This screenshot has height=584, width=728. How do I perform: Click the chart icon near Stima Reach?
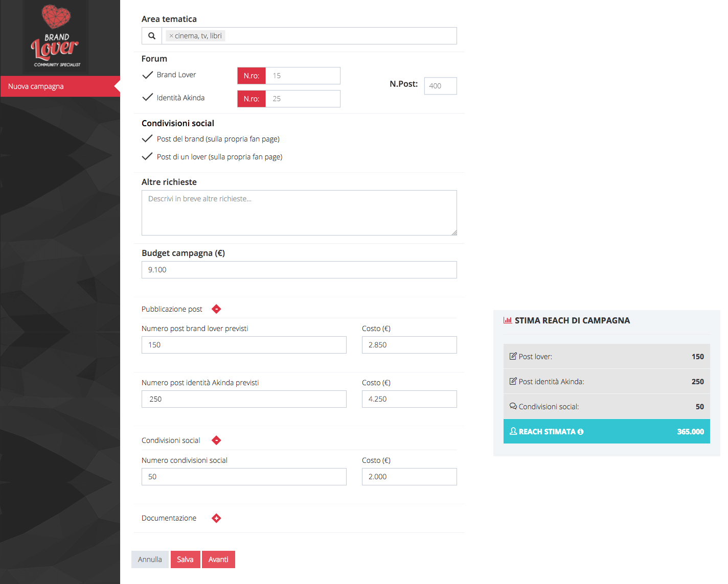click(508, 320)
